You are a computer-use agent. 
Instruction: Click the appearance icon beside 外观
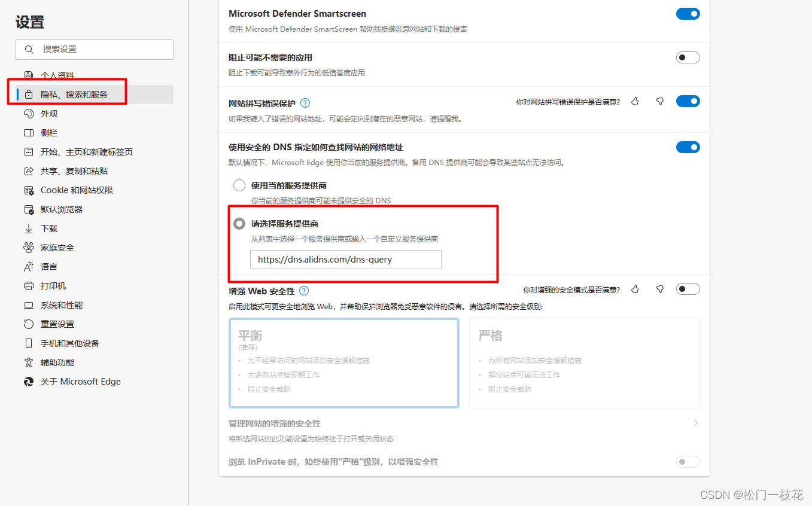(29, 114)
